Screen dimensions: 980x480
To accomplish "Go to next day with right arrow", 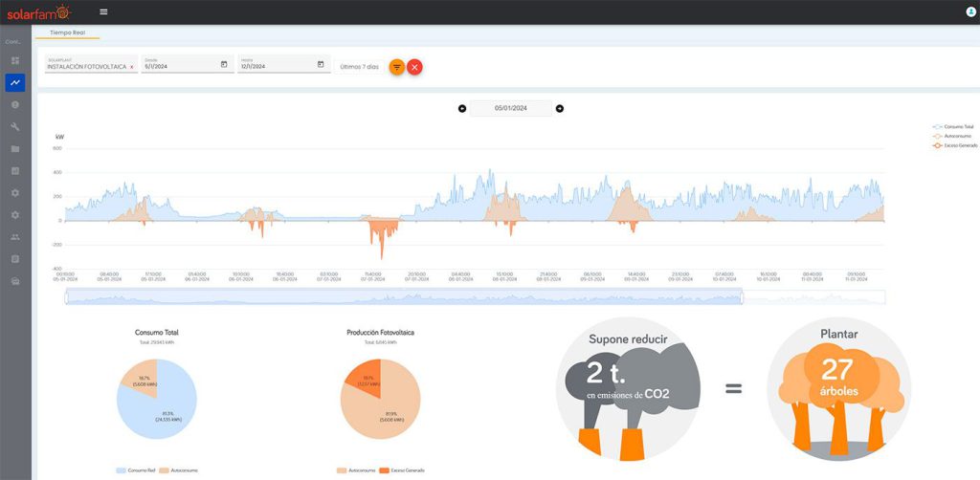I will click(x=559, y=109).
